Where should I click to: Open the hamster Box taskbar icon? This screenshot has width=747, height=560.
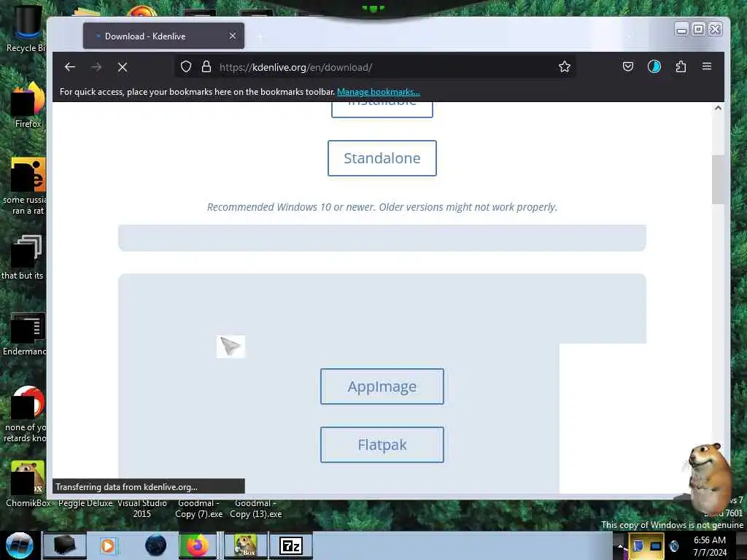click(245, 545)
